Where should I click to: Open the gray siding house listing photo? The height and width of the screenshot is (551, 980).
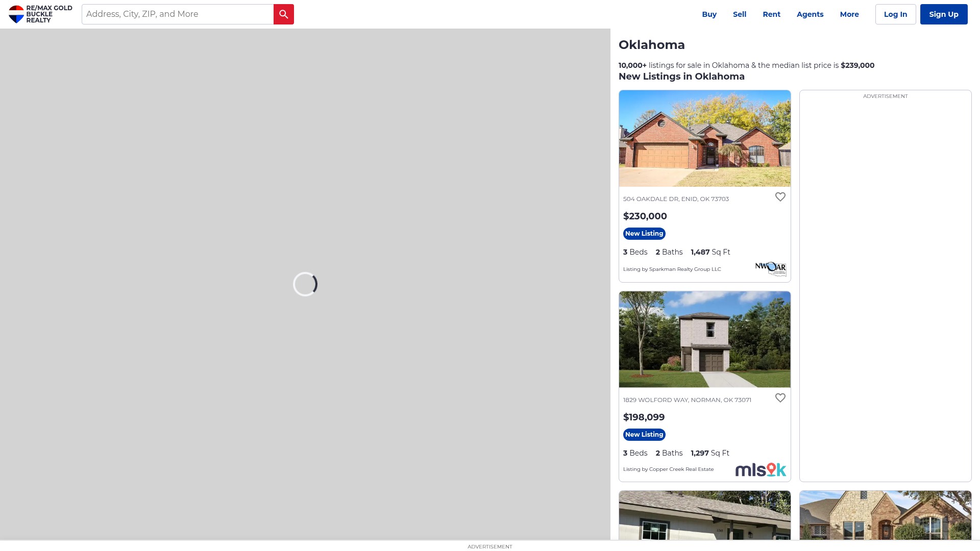coord(705,515)
